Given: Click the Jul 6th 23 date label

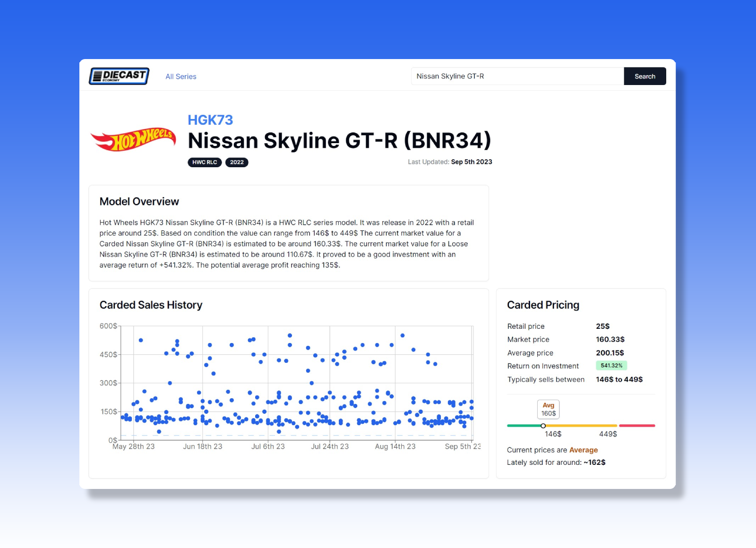Looking at the screenshot, I should click(x=268, y=446).
